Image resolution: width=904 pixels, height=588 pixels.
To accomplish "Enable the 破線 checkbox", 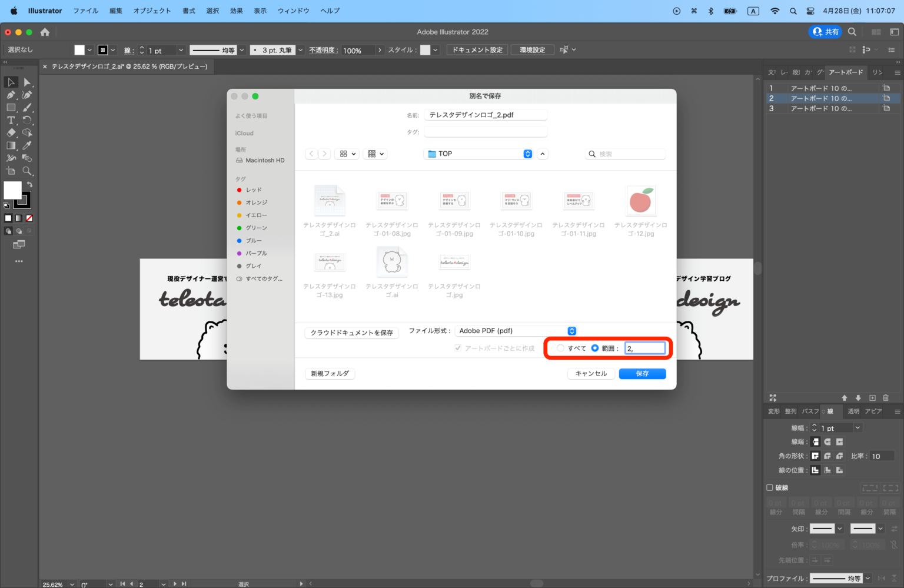I will point(770,487).
